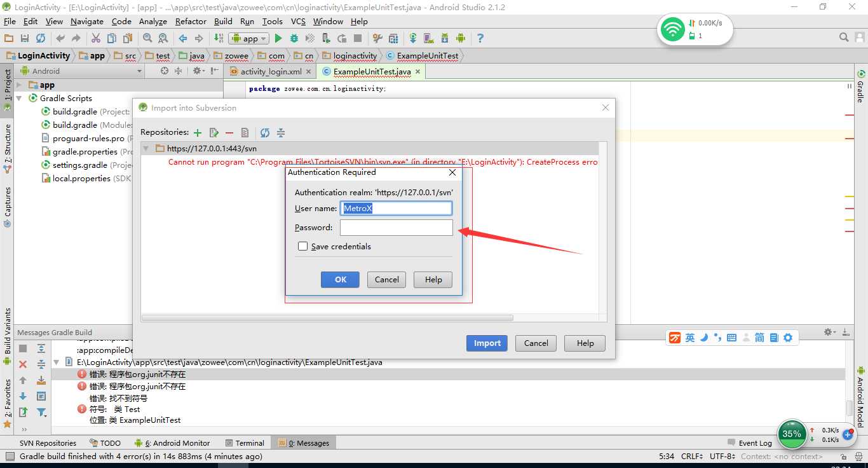Refresh the repositories list
The image size is (868, 468).
pos(265,133)
